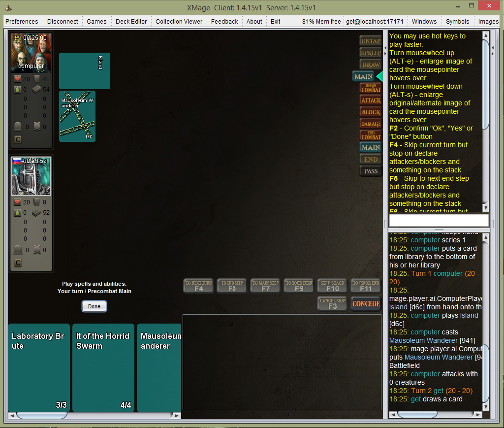Click computer's command zone C icon
The image size is (504, 428).
[18, 139]
